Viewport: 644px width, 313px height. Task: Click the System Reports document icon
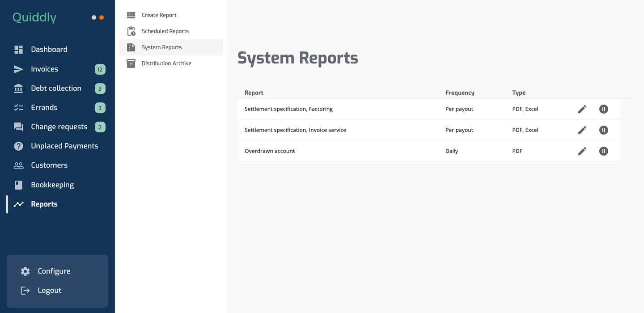tap(131, 47)
